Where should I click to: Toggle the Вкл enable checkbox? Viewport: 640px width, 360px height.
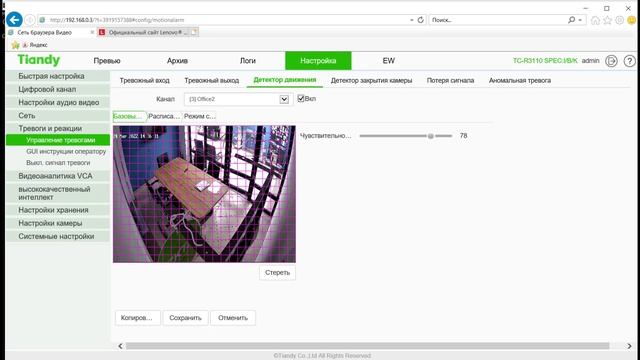point(301,98)
